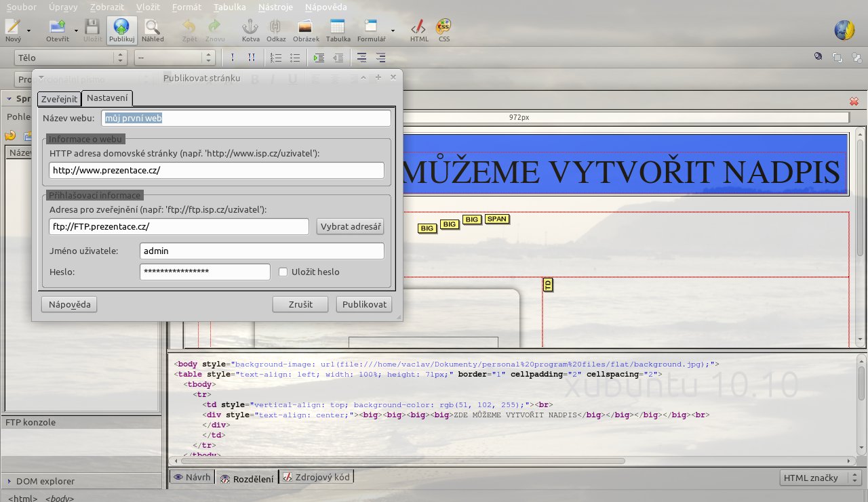This screenshot has width=868, height=502.
Task: Click the Jméno uživatele input field
Action: [x=262, y=251]
